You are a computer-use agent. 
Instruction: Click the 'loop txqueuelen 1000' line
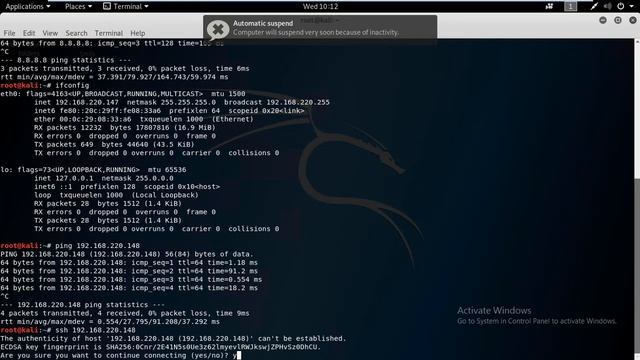click(116, 195)
